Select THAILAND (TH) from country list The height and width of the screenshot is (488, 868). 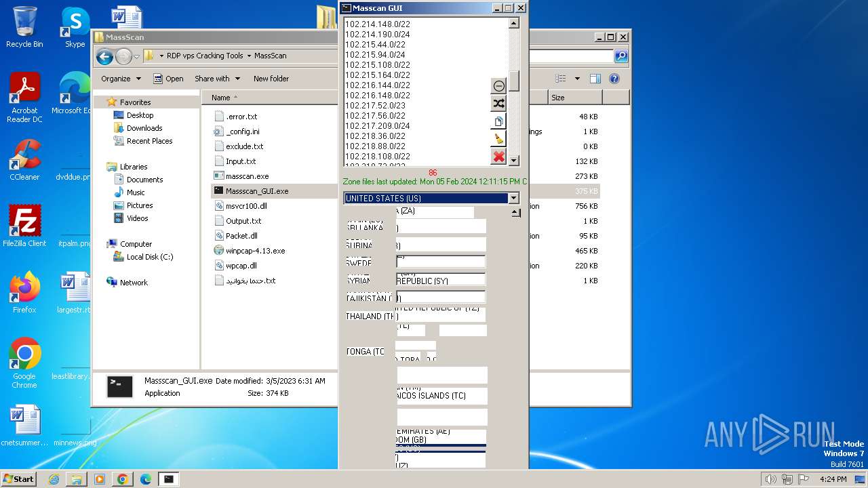pos(372,316)
